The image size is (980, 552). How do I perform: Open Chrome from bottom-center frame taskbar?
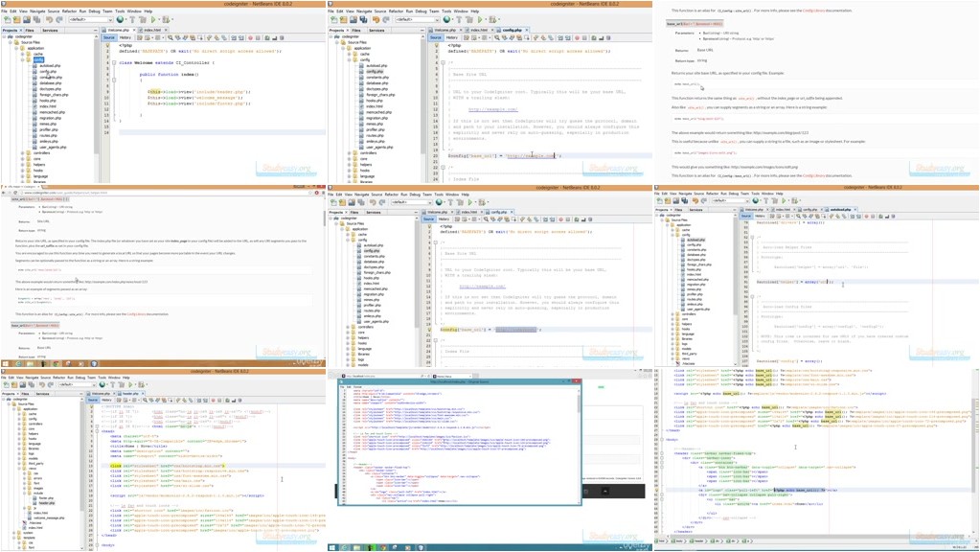tap(383, 547)
